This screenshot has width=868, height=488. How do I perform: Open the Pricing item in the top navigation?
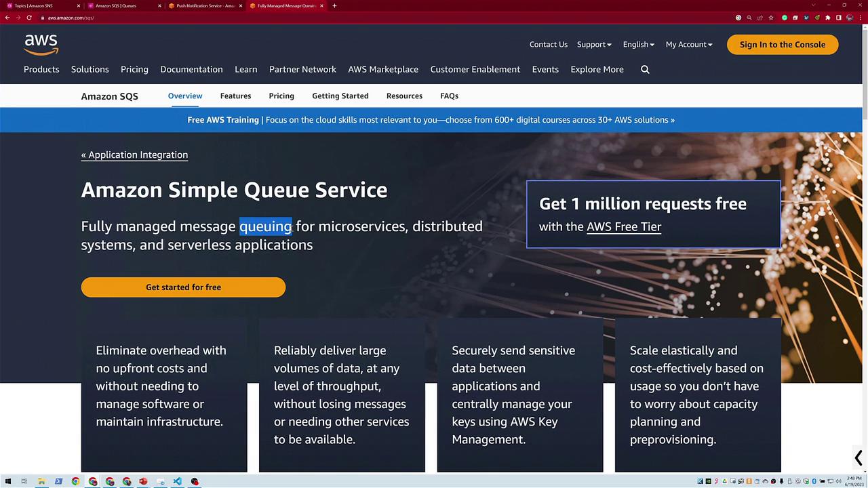pos(134,69)
